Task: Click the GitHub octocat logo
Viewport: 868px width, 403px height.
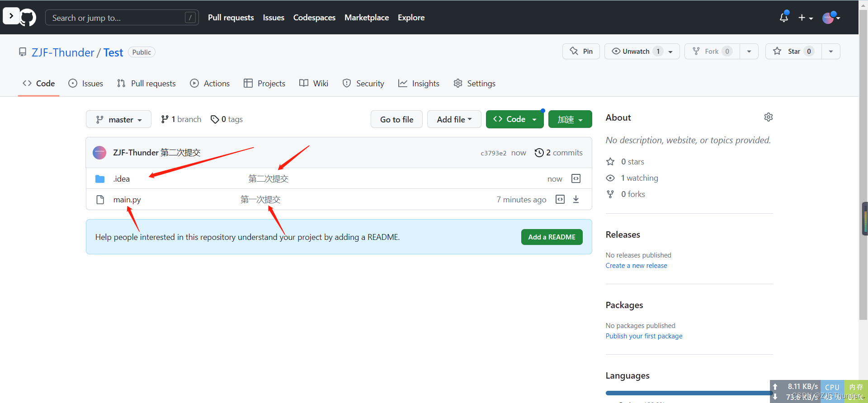Action: (28, 18)
